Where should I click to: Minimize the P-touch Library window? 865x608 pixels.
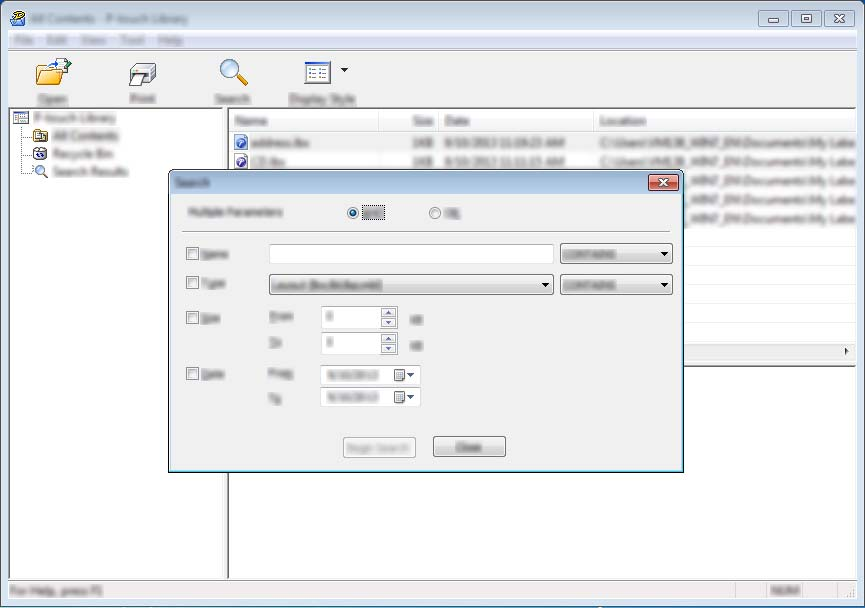773,19
